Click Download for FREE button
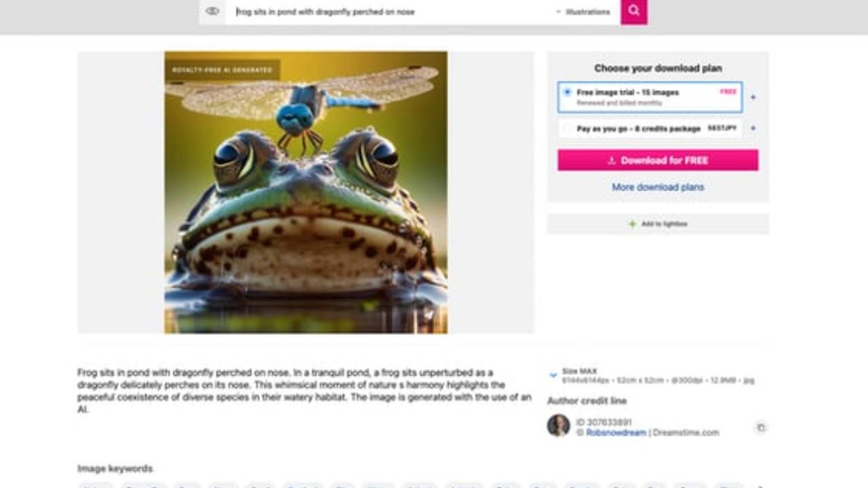Image resolution: width=868 pixels, height=488 pixels. 658,161
